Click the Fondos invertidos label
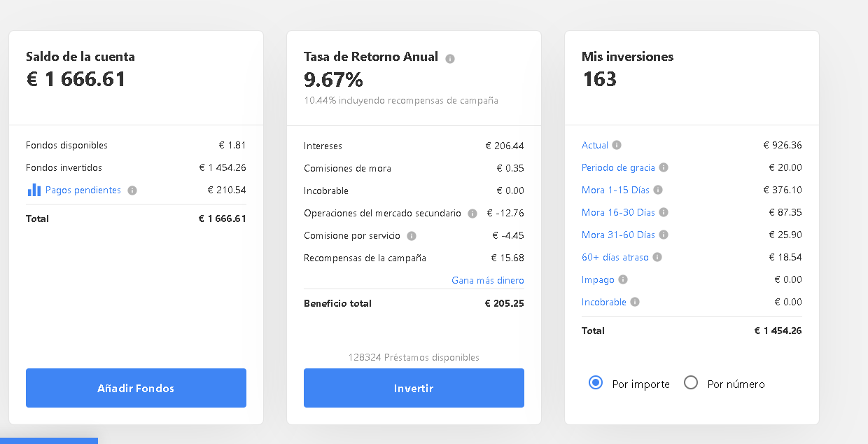The width and height of the screenshot is (868, 444). pyautogui.click(x=64, y=167)
